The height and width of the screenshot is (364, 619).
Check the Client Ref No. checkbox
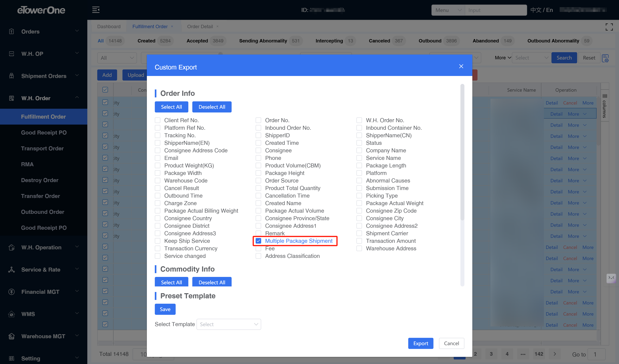pyautogui.click(x=157, y=120)
